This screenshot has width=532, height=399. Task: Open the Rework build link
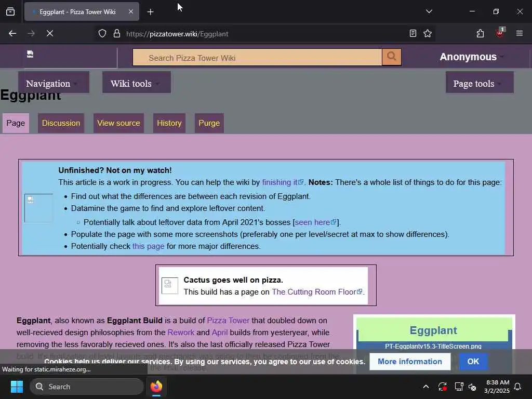pos(181,332)
